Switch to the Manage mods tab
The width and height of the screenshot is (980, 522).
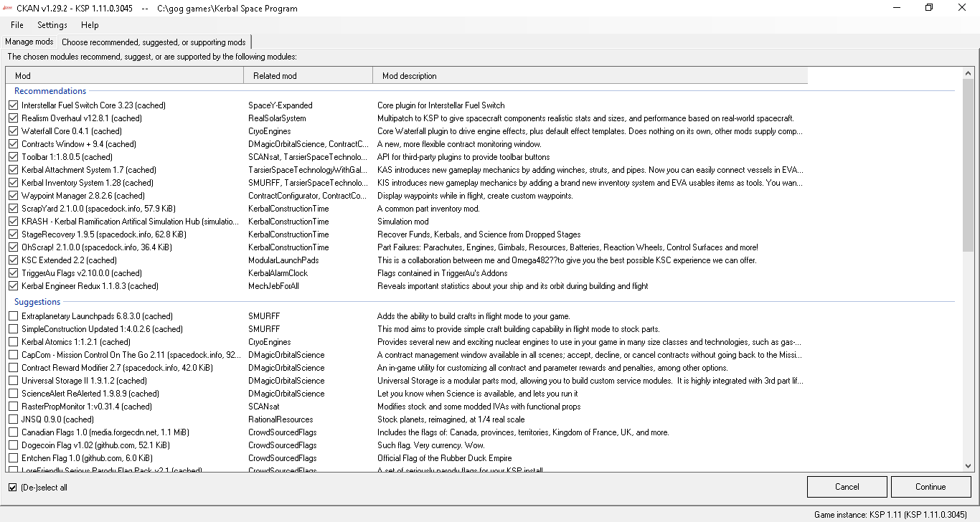29,42
